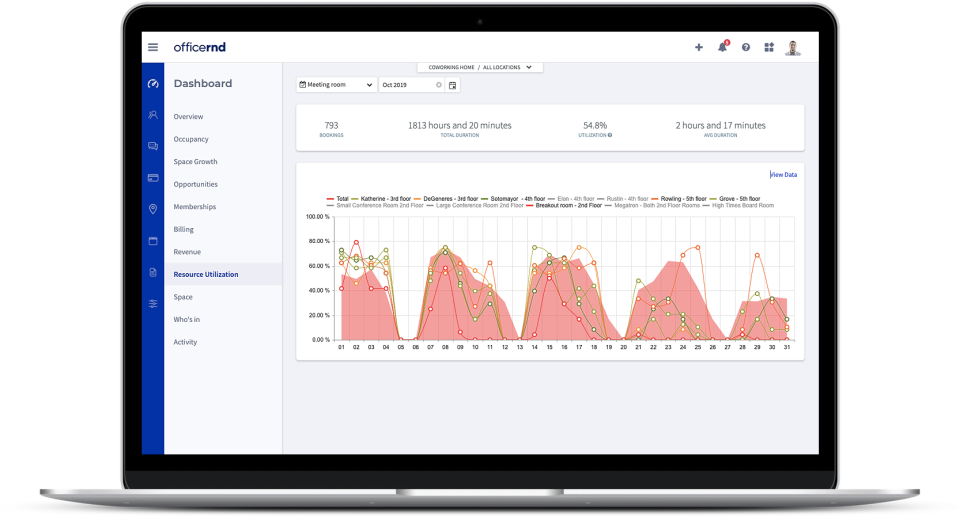Enable Elon - 4th floor legend series

click(x=571, y=199)
